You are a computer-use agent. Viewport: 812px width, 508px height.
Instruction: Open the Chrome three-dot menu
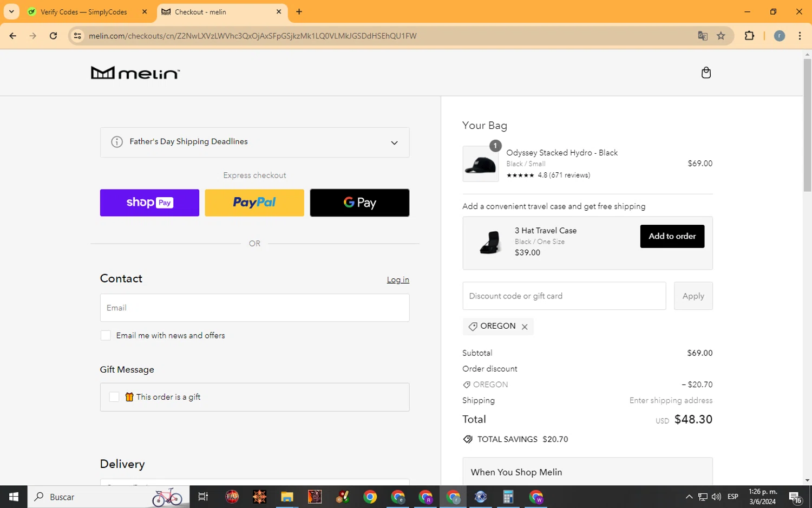800,36
